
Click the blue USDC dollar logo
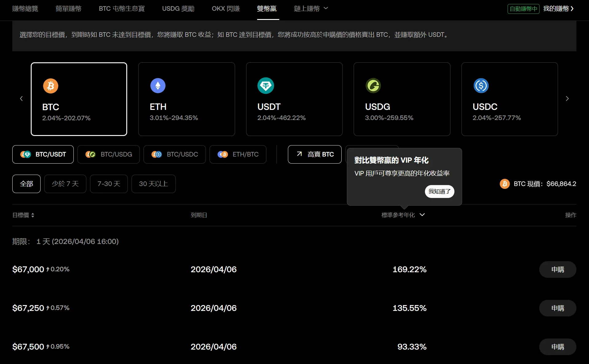tap(481, 86)
